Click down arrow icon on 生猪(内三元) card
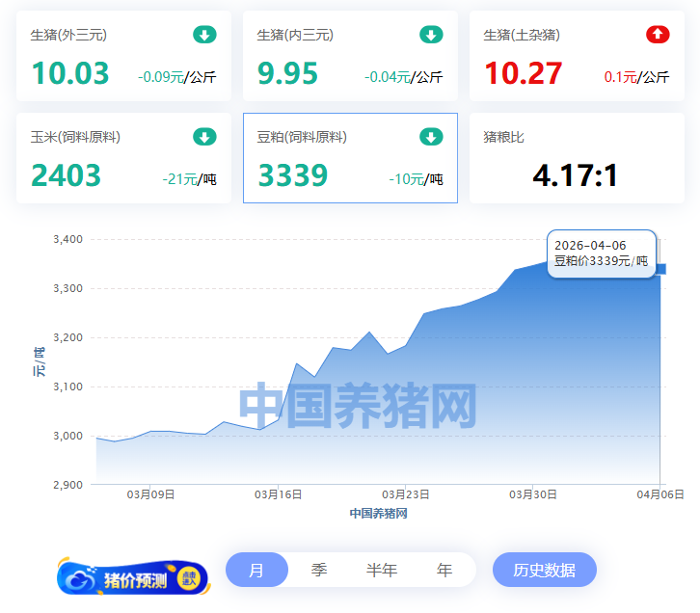The height and width of the screenshot is (613, 700). tap(431, 35)
